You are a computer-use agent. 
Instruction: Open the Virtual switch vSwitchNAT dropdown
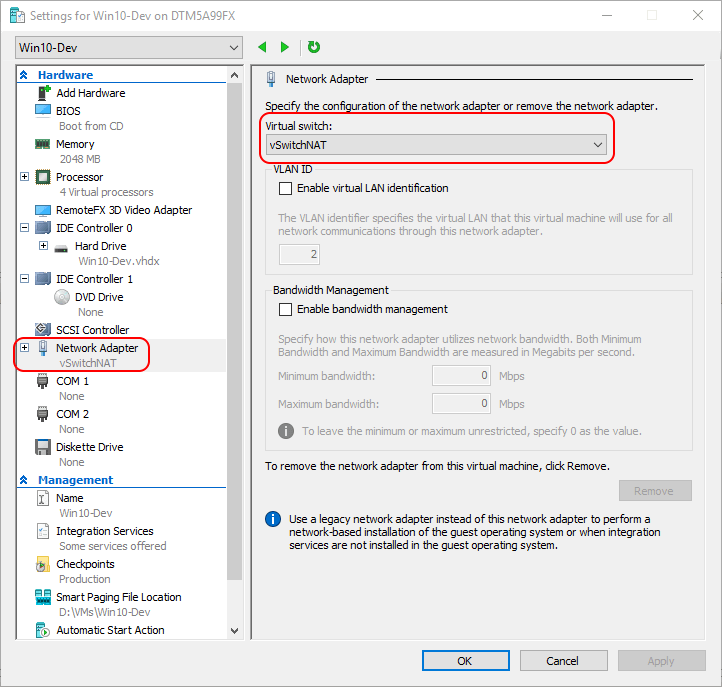[x=436, y=145]
